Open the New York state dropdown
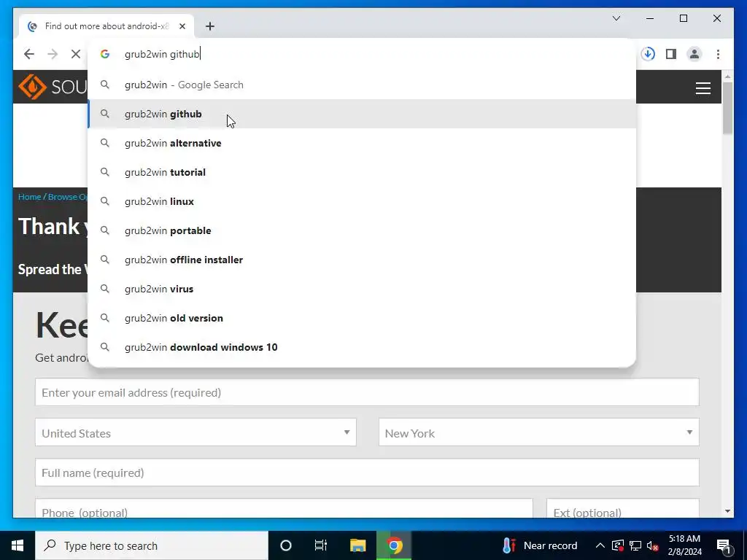 coord(539,432)
